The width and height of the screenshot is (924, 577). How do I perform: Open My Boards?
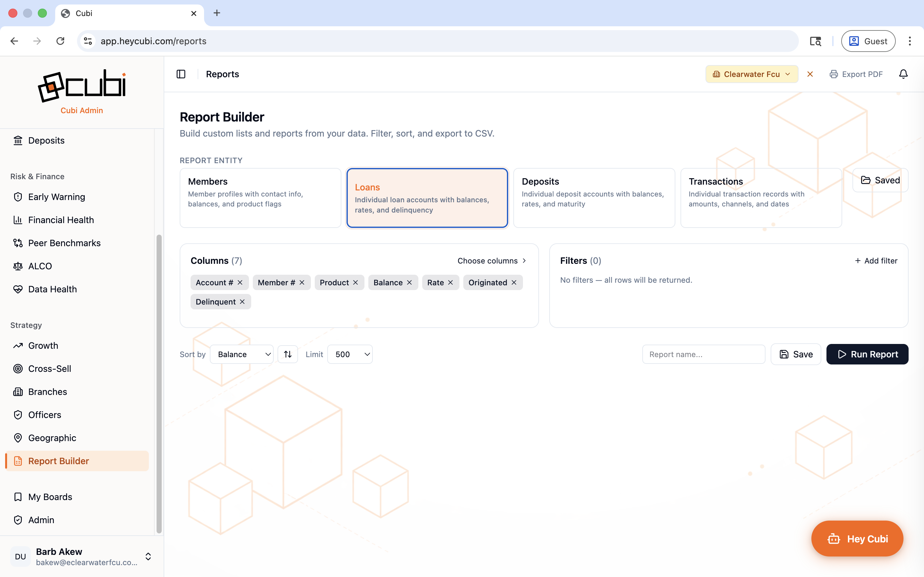point(50,497)
